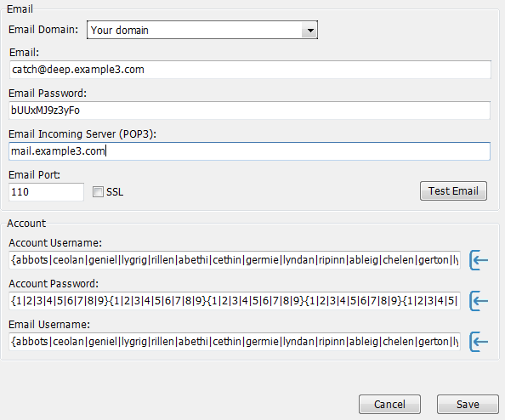Click the Email Domain label
Screen dimensions: 505x420
pos(43,29)
